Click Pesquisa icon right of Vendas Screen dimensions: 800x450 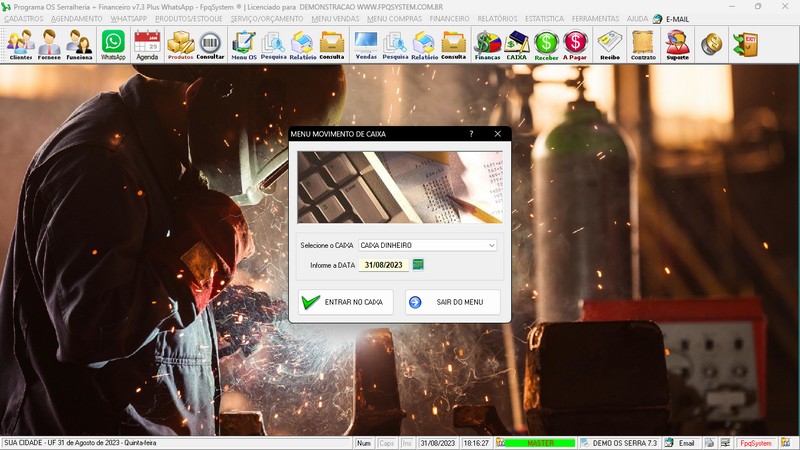click(395, 45)
